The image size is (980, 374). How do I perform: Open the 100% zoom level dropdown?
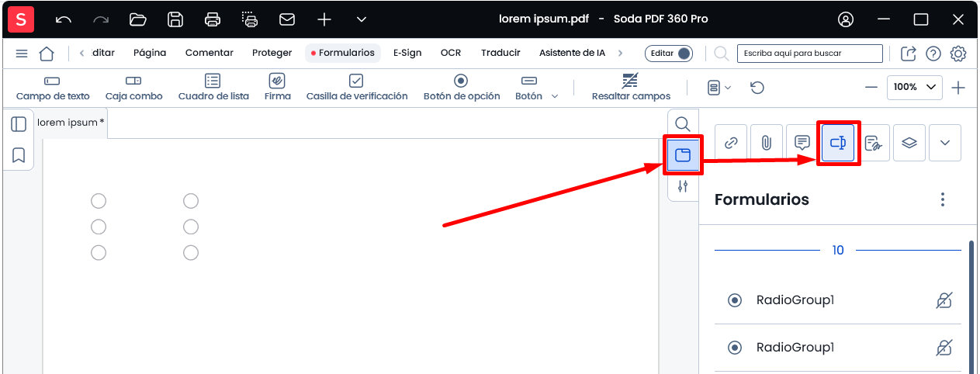[x=915, y=87]
